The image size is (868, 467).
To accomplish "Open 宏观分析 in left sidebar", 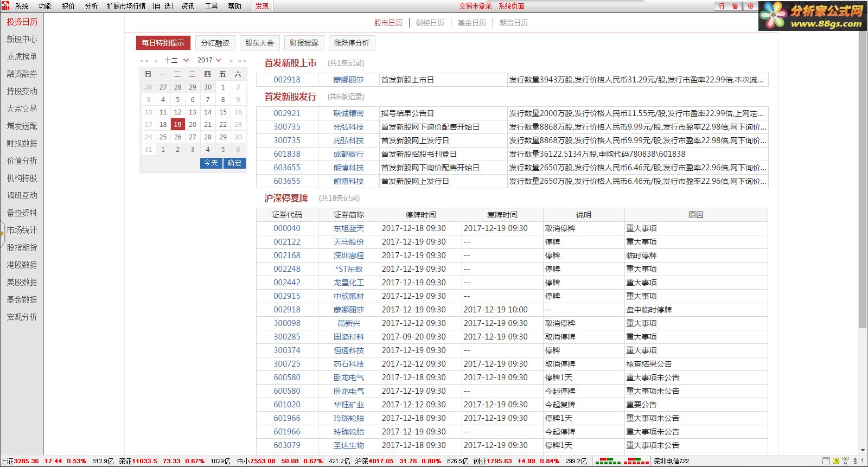I will click(x=22, y=317).
